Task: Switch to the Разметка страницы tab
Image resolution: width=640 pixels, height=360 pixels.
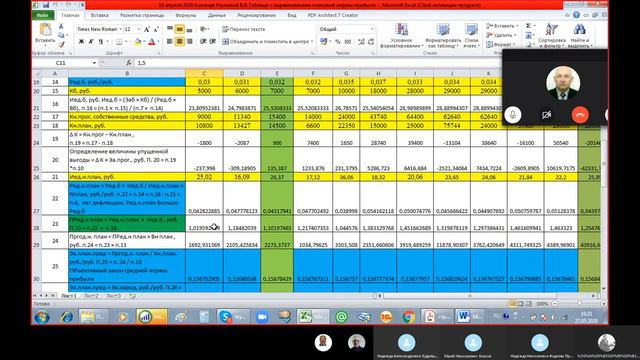Action: 142,15
